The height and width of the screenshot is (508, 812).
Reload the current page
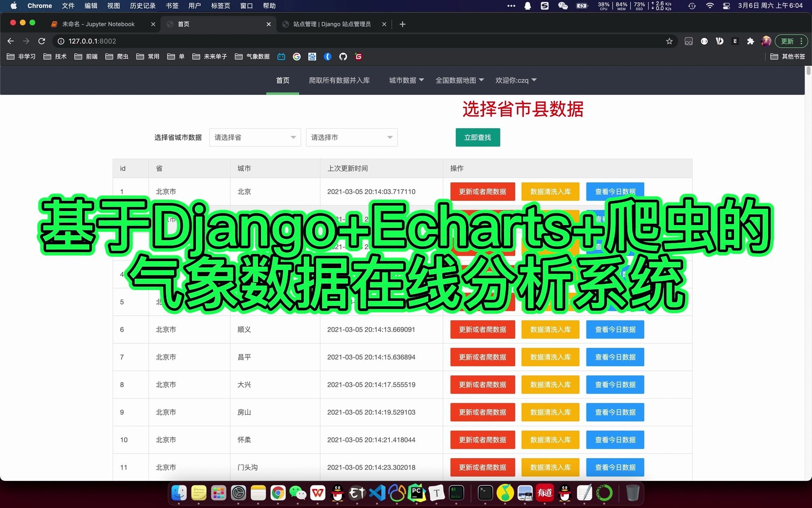tap(42, 41)
